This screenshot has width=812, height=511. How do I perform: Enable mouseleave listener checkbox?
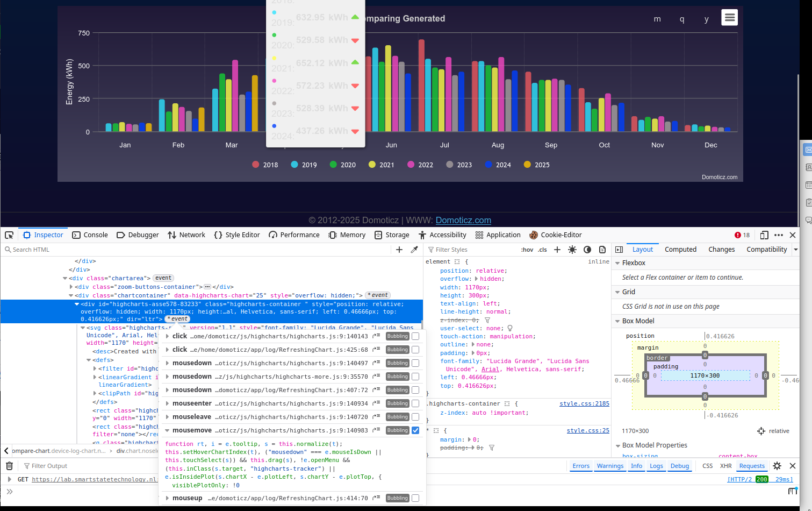(415, 417)
